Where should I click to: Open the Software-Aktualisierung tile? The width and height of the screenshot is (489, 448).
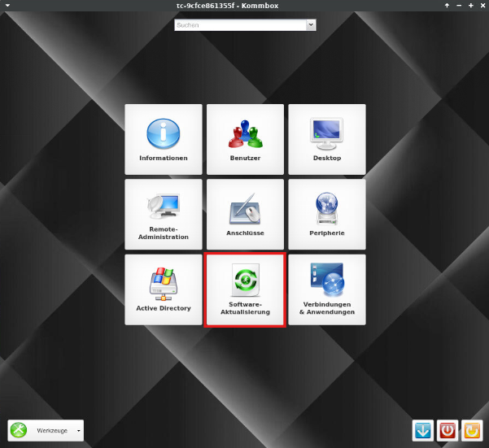[x=245, y=289]
